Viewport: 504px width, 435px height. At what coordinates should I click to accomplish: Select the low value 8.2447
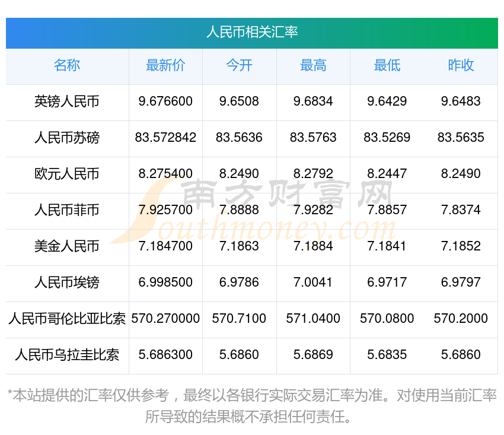(387, 174)
